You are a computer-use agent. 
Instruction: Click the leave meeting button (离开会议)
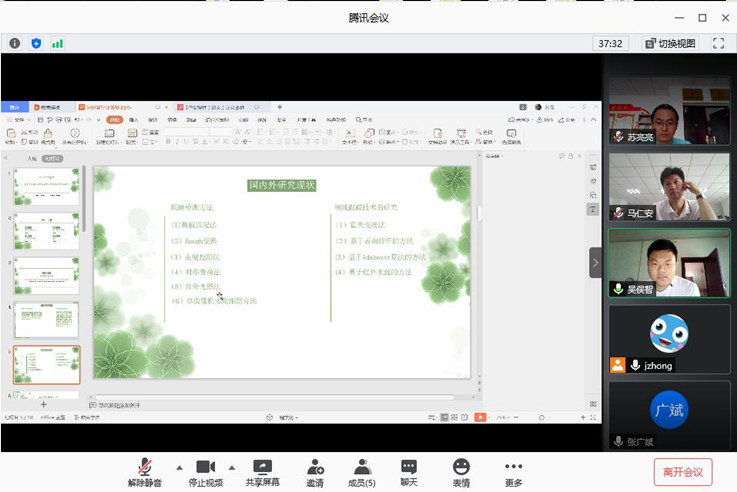683,472
